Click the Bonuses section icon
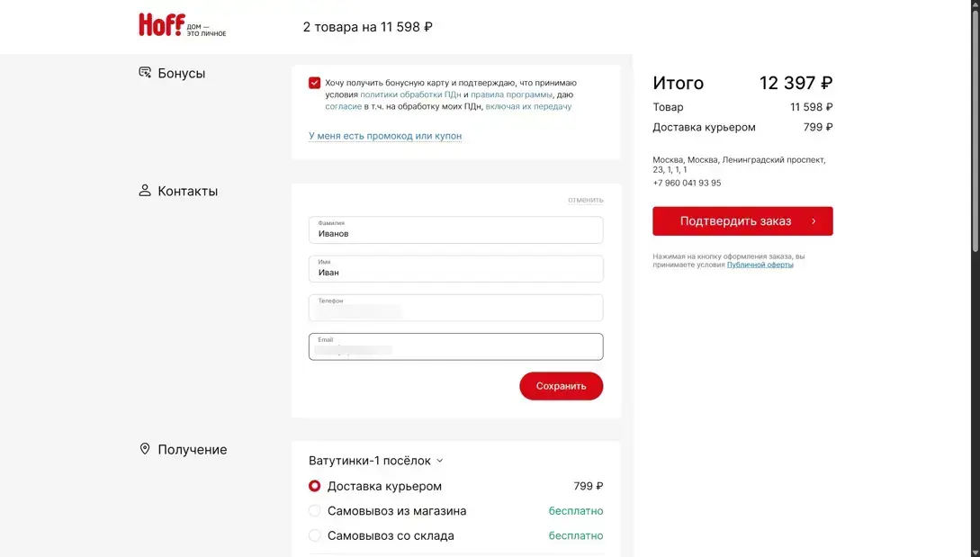 tap(145, 73)
